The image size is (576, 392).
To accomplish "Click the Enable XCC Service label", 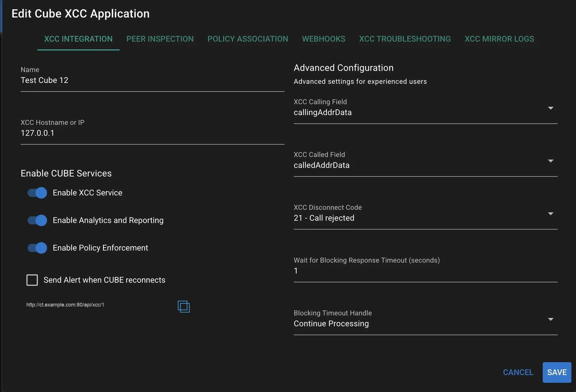I will point(87,193).
